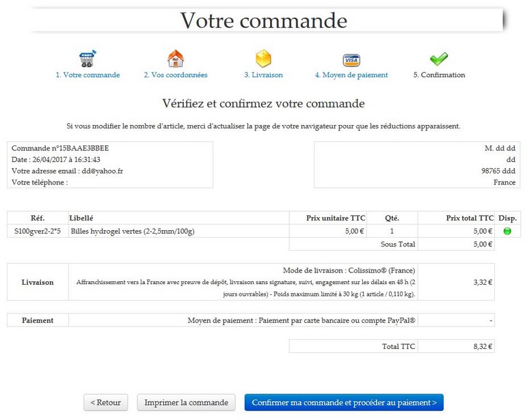Image resolution: width=525 pixels, height=420 pixels.
Task: Confirm order and proceed to payment
Action: tap(344, 403)
